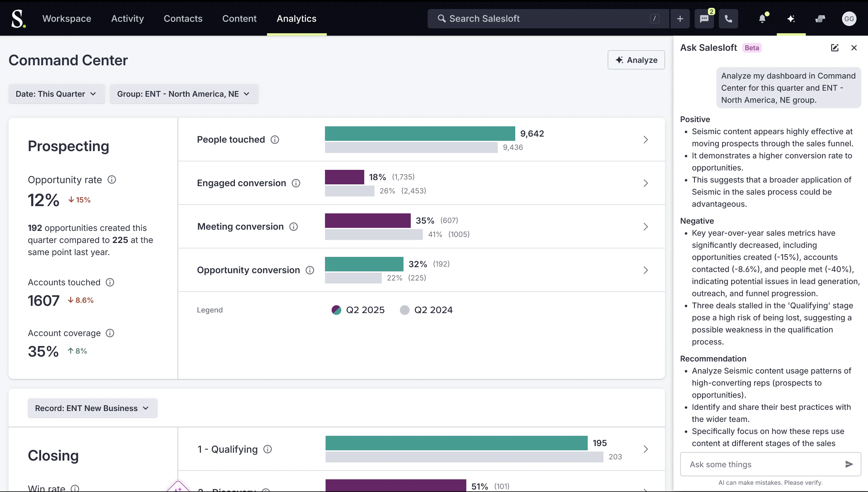Click the Q2 2024 legend swatch
868x492 pixels.
tap(404, 310)
